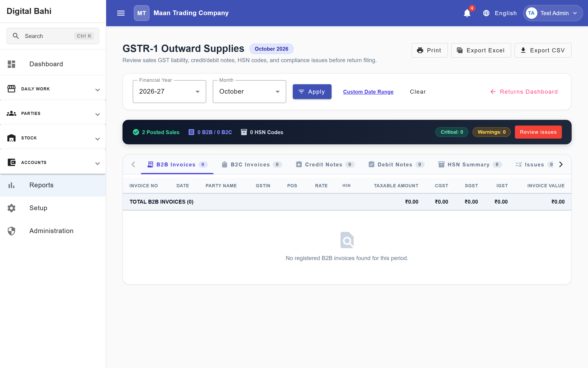Viewport: 588px width, 368px height.
Task: Switch to the Credit Notes tab
Action: (325, 165)
